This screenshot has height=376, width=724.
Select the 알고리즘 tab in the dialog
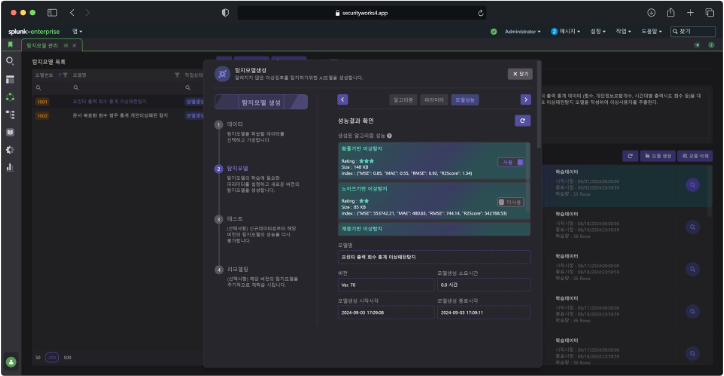(x=403, y=100)
